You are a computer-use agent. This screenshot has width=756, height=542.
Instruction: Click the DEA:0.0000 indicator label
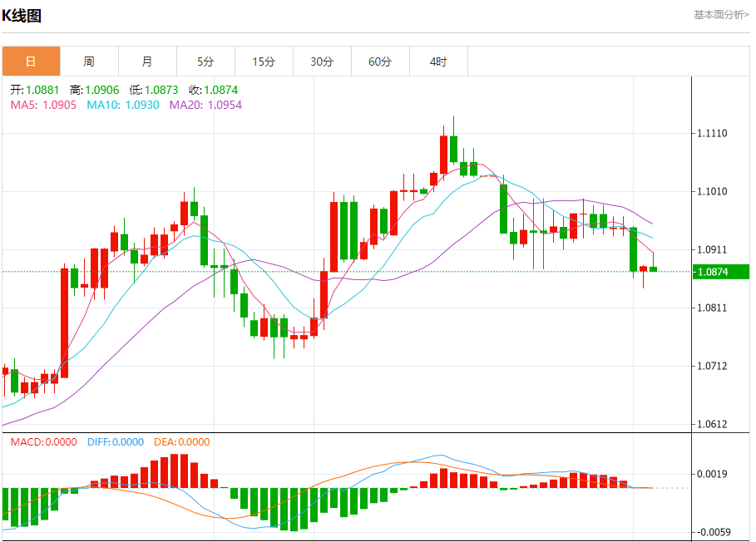click(x=182, y=441)
